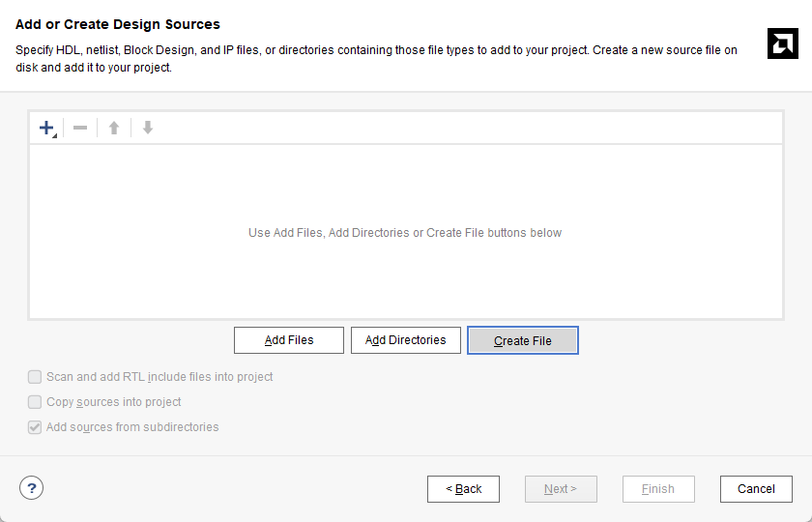The image size is (812, 522).
Task: Go back with the Back button
Action: (x=463, y=489)
